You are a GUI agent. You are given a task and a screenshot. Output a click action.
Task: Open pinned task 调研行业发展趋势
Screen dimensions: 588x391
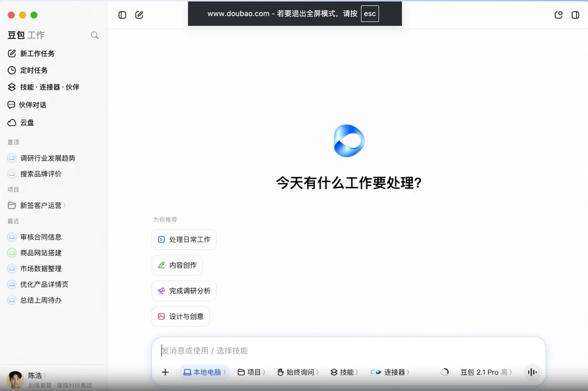click(42, 158)
